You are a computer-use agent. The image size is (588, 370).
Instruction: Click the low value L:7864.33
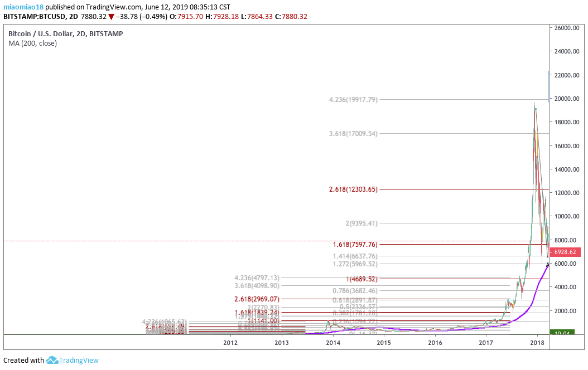257,17
